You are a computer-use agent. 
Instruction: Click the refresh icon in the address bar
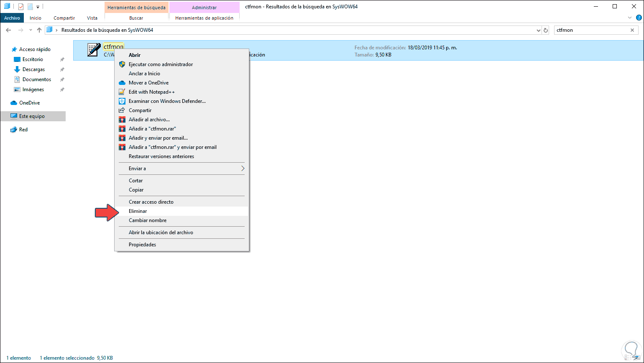tap(547, 30)
